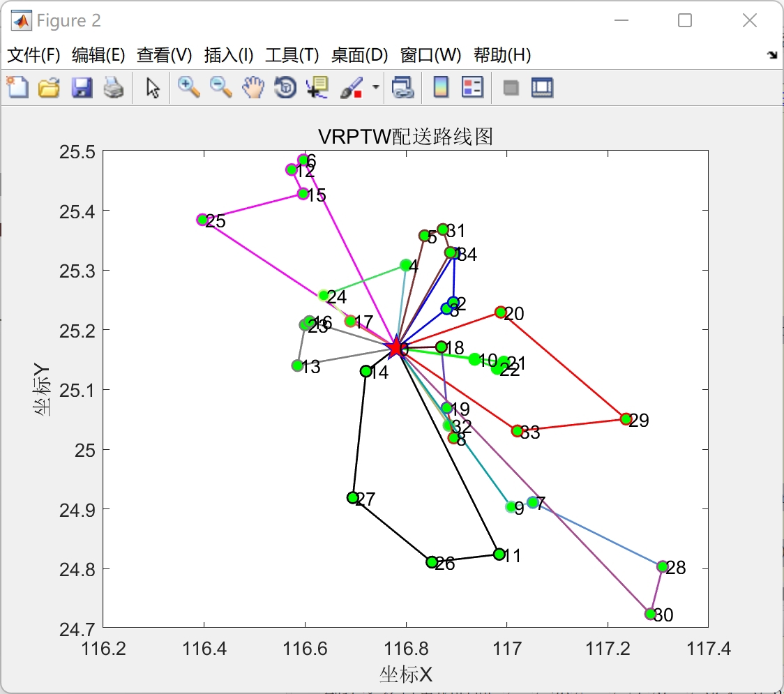Click the node marker labeled 9
The image size is (784, 694).
point(511,506)
